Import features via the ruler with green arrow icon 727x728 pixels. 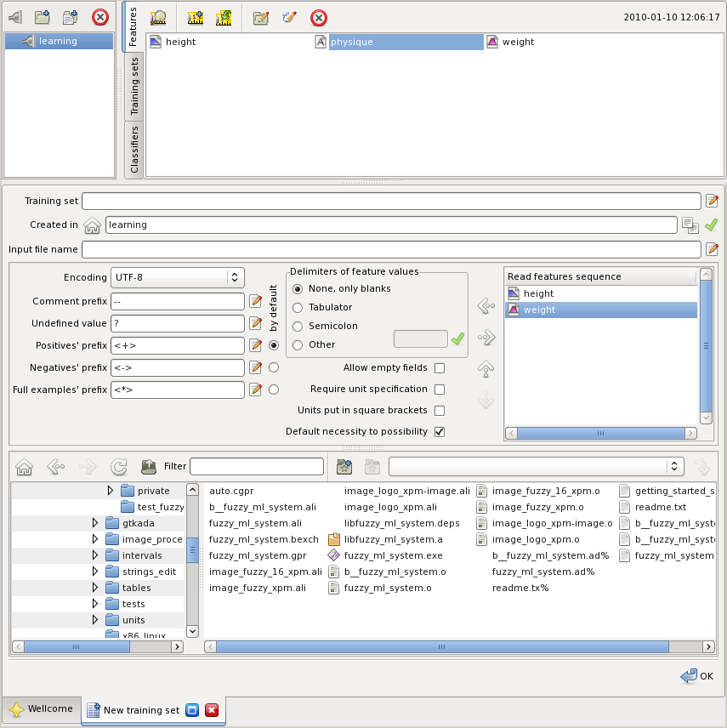[x=222, y=17]
